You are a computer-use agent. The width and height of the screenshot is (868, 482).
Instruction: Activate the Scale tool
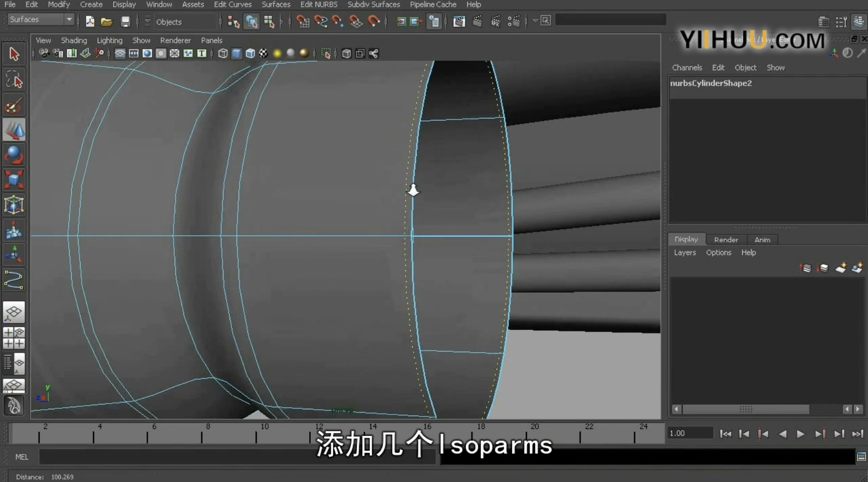coord(14,179)
